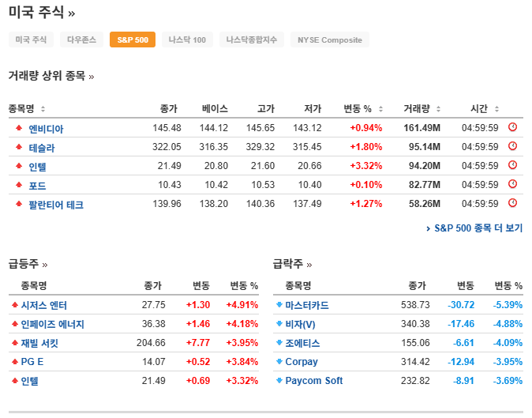The width and height of the screenshot is (532, 418).
Task: Click 테슬라 change value +1.80%
Action: [366, 147]
